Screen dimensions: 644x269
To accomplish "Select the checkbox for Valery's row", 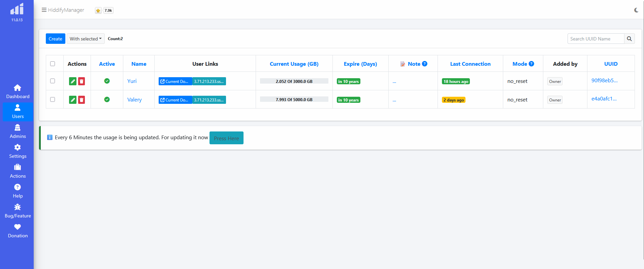I will [53, 99].
